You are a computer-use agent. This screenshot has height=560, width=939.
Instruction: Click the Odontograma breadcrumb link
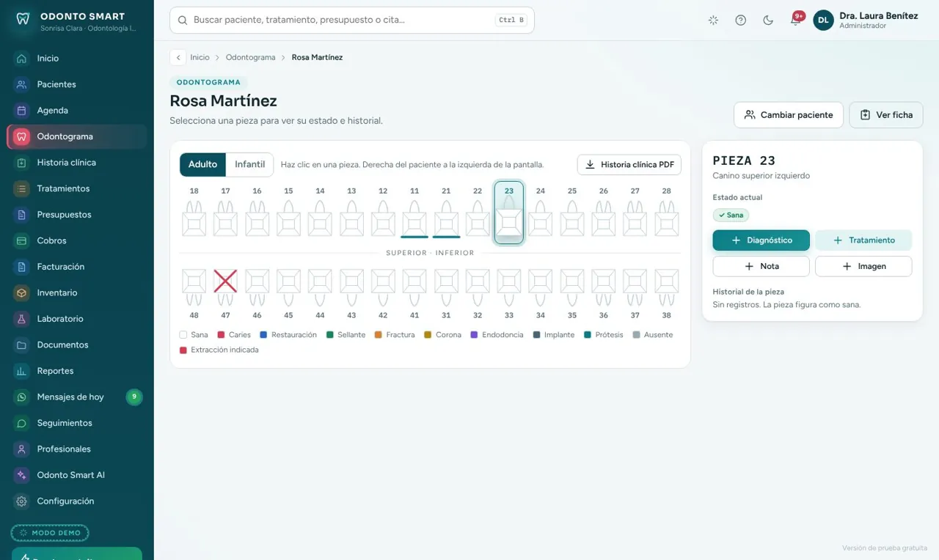click(250, 57)
